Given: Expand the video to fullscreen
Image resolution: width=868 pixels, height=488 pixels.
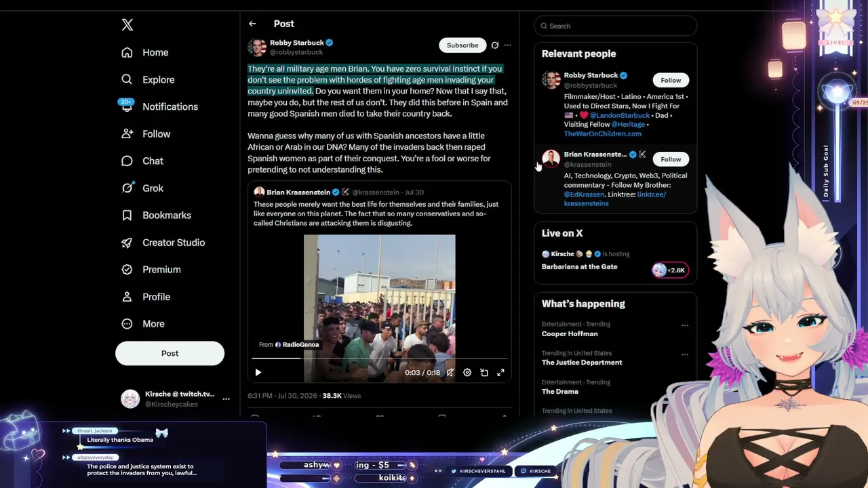Looking at the screenshot, I should 500,372.
